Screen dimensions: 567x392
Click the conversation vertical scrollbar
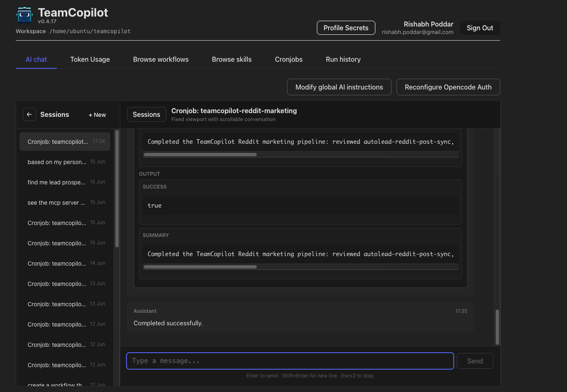[x=497, y=327]
